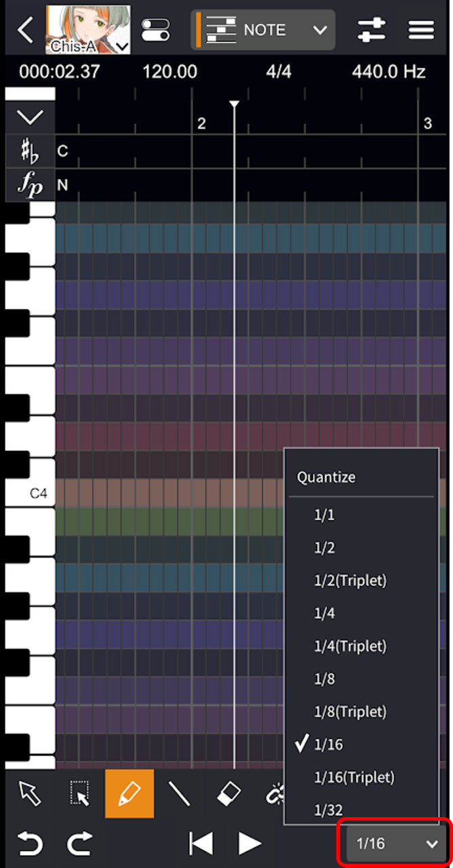Image resolution: width=453 pixels, height=868 pixels.
Task: Select 1/8(Triplet) in Quantize menu
Action: (x=350, y=711)
